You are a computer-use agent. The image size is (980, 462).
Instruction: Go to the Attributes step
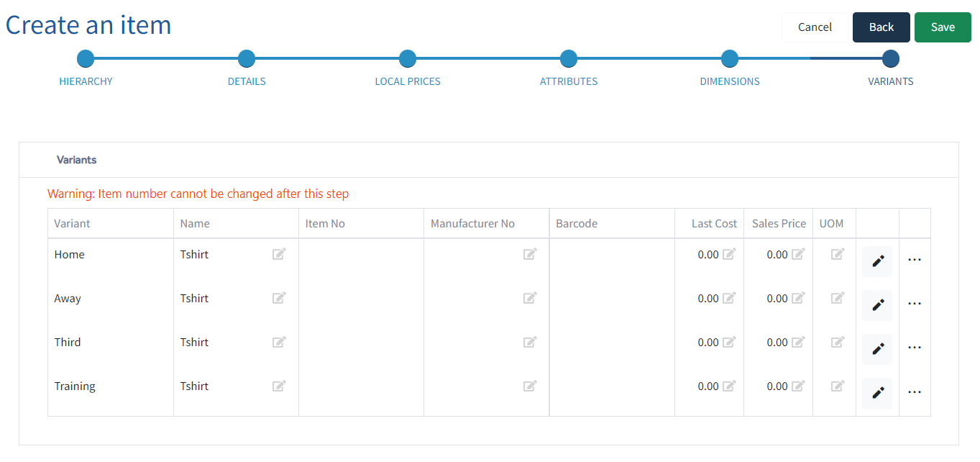coord(569,59)
